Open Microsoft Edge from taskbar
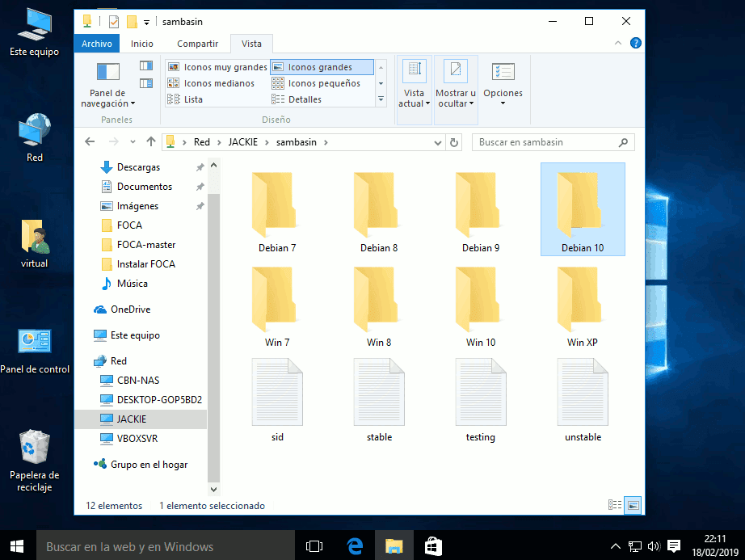 (355, 546)
